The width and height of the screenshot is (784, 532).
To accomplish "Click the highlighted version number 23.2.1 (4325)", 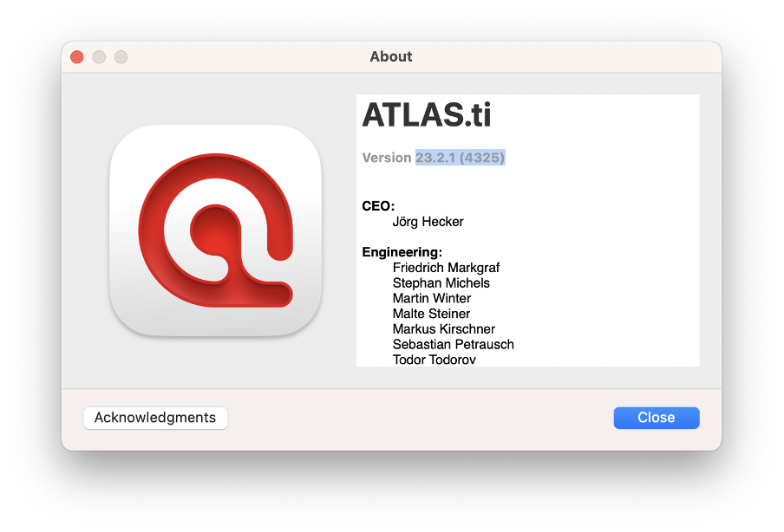I will 460,158.
